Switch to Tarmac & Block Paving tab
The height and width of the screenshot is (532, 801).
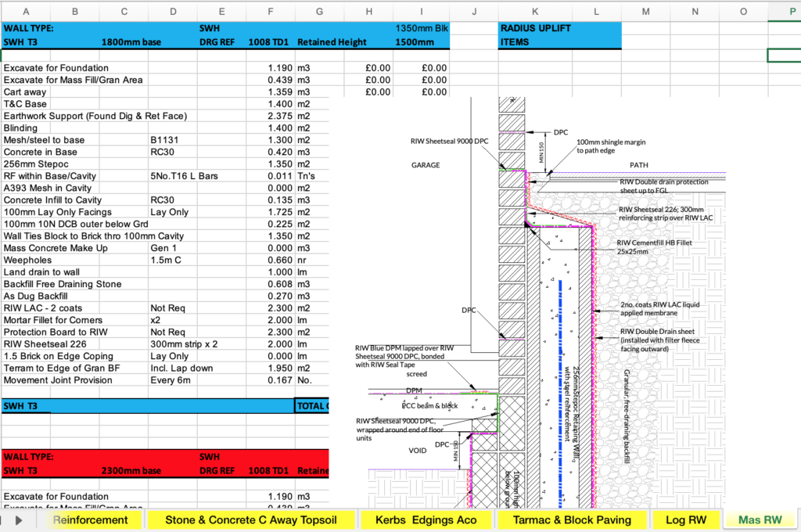(x=572, y=519)
